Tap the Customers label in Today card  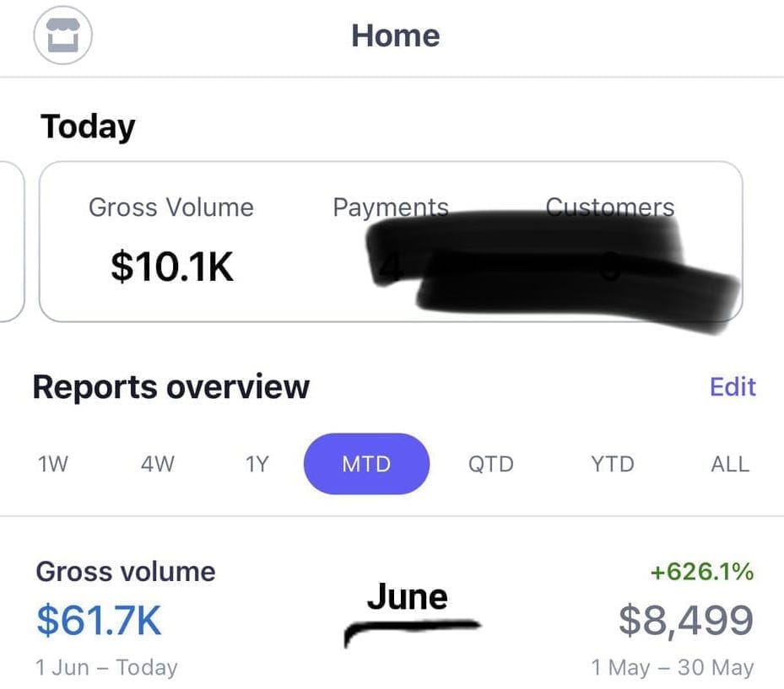point(609,207)
